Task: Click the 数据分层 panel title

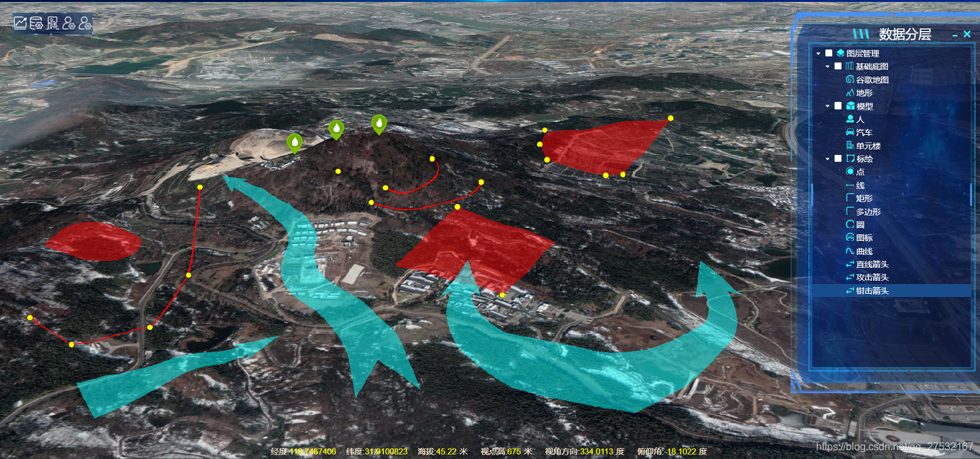Action: 905,35
